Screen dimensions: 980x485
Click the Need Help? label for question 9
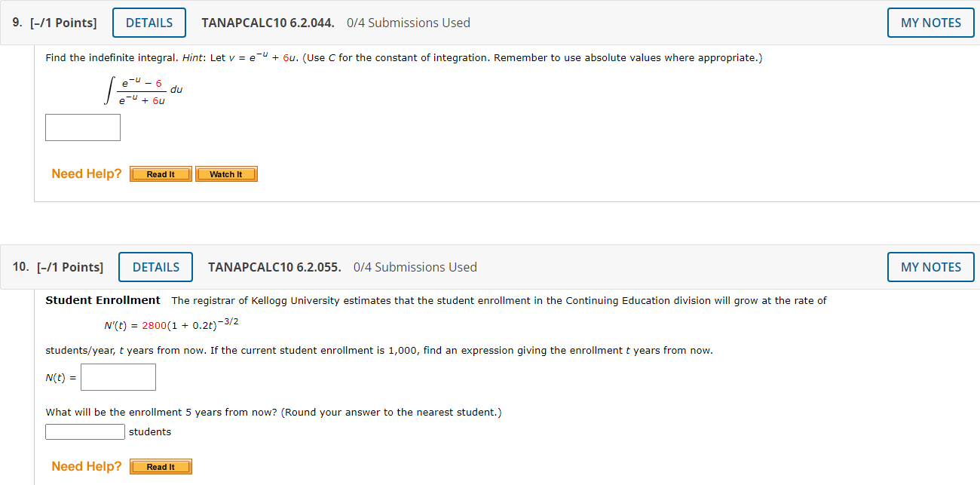pos(86,173)
